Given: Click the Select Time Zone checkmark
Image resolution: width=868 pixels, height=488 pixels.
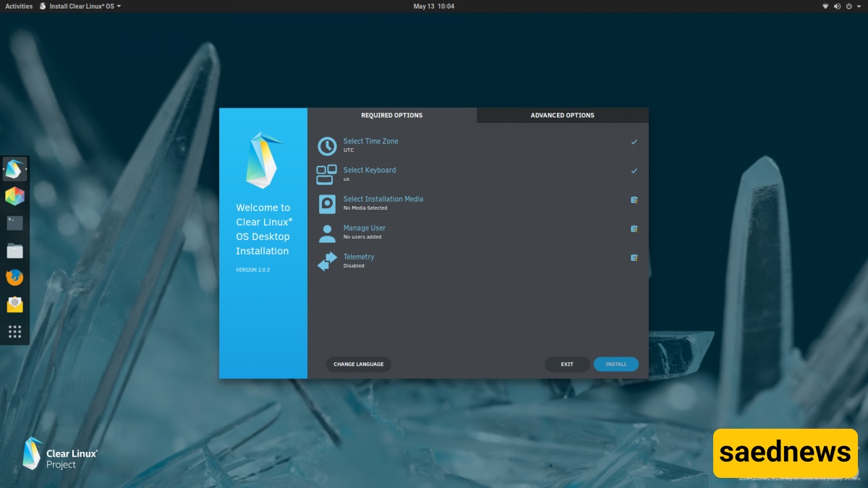Looking at the screenshot, I should pyautogui.click(x=634, y=142).
